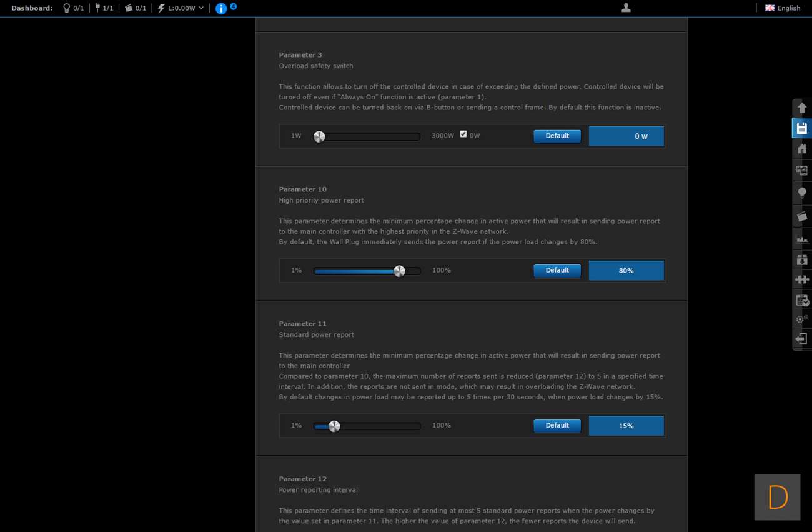812x532 pixels.
Task: Open the user profile icon
Action: tap(626, 8)
